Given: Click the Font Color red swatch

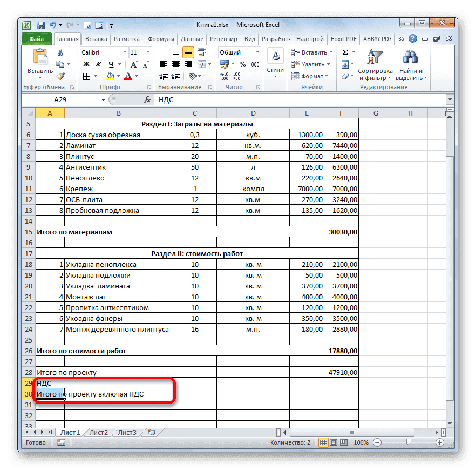Looking at the screenshot, I should coord(128,78).
